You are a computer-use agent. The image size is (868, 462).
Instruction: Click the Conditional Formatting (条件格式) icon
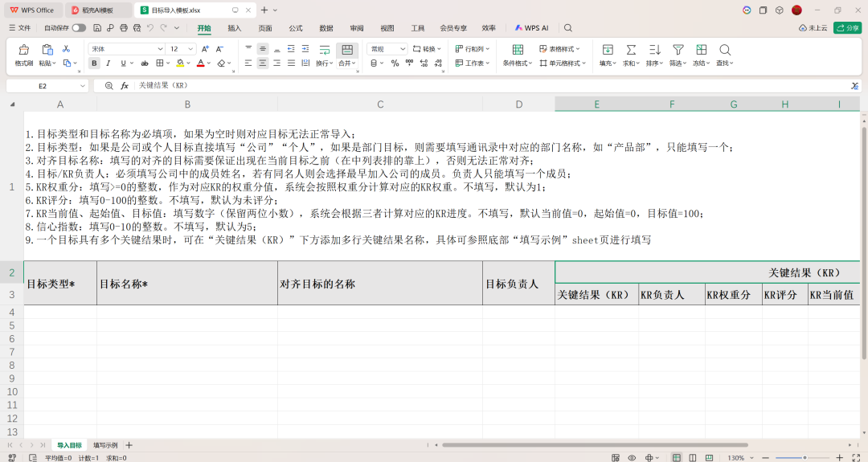pyautogui.click(x=518, y=50)
